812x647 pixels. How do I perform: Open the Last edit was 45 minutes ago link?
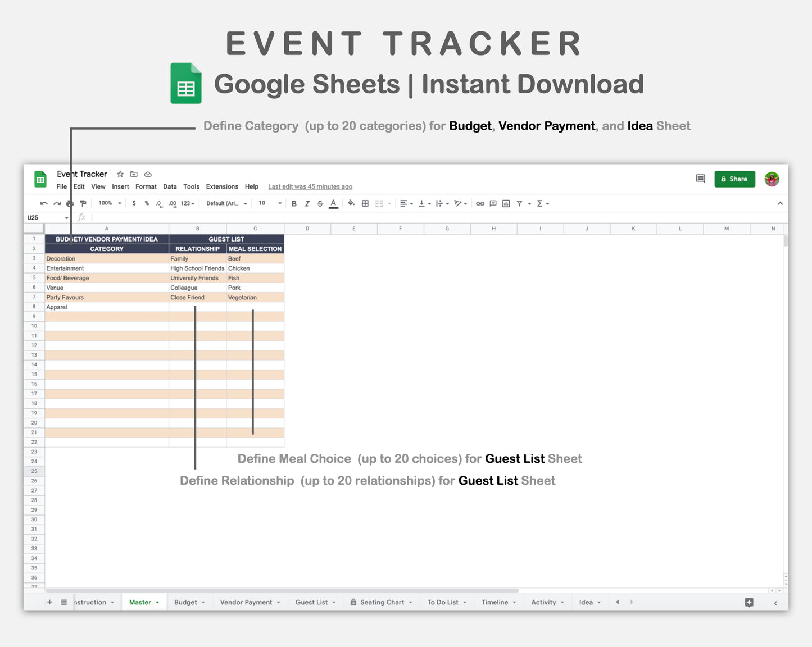coord(310,186)
